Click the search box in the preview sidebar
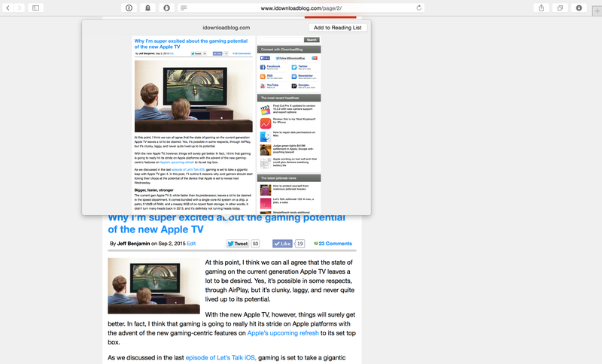Screen dimensions: 602x364 [x=281, y=40]
